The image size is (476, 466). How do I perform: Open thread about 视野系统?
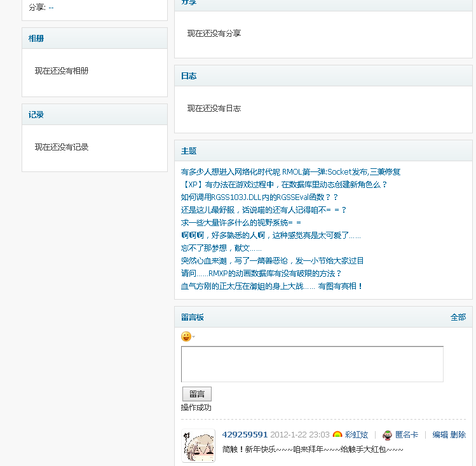(241, 223)
